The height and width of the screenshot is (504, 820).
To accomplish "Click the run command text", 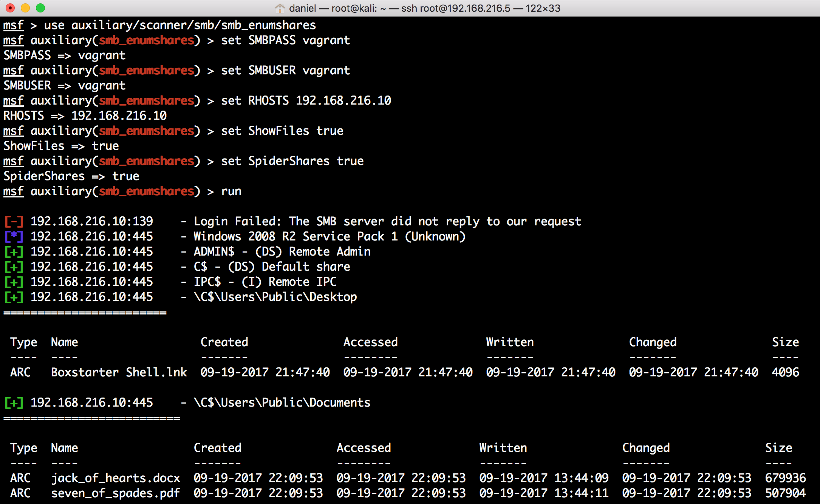I will [x=231, y=191].
